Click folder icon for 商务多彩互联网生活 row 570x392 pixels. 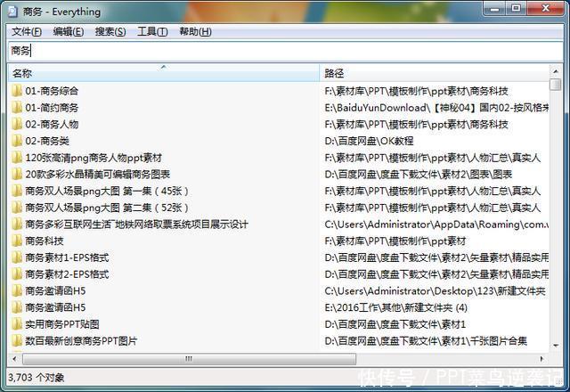coord(17,225)
